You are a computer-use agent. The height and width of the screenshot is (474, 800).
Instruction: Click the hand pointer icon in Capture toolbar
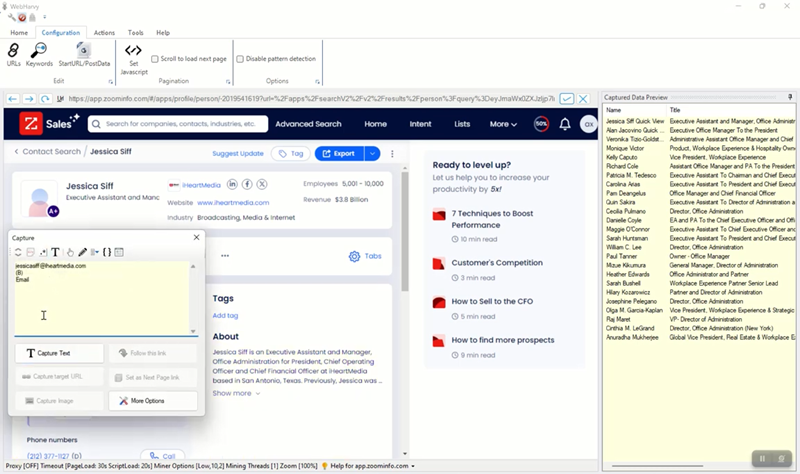coord(70,252)
